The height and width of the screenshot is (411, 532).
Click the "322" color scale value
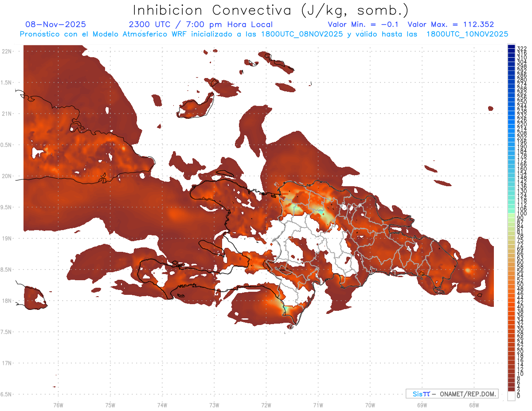pyautogui.click(x=522, y=48)
